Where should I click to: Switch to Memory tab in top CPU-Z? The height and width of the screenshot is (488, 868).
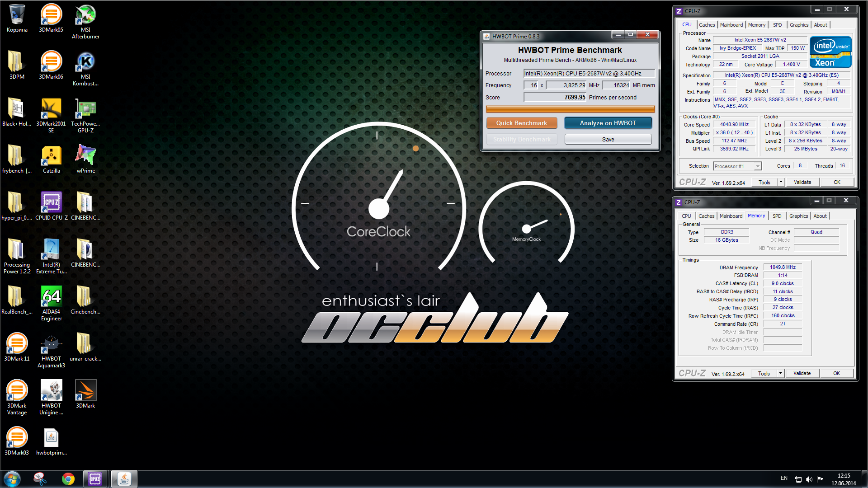757,25
